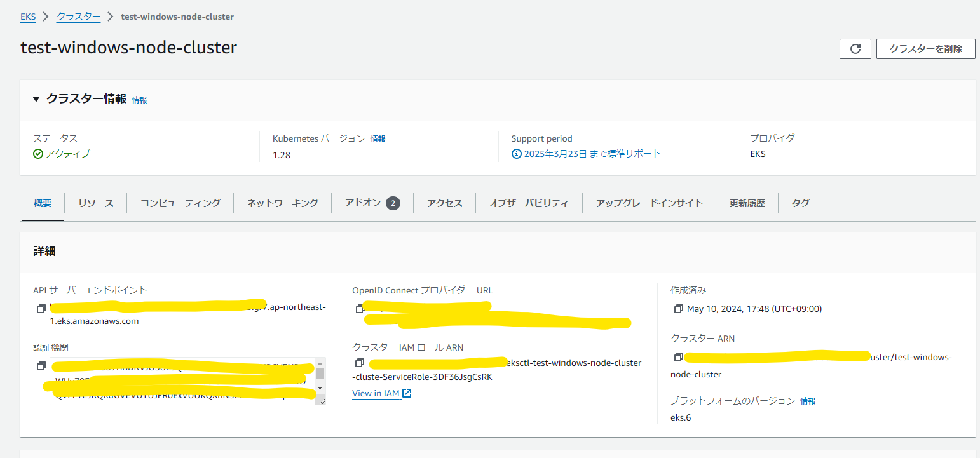Screen dimensions: 980x458
Task: Collapse the クラスター情報 section
Action: (36, 99)
